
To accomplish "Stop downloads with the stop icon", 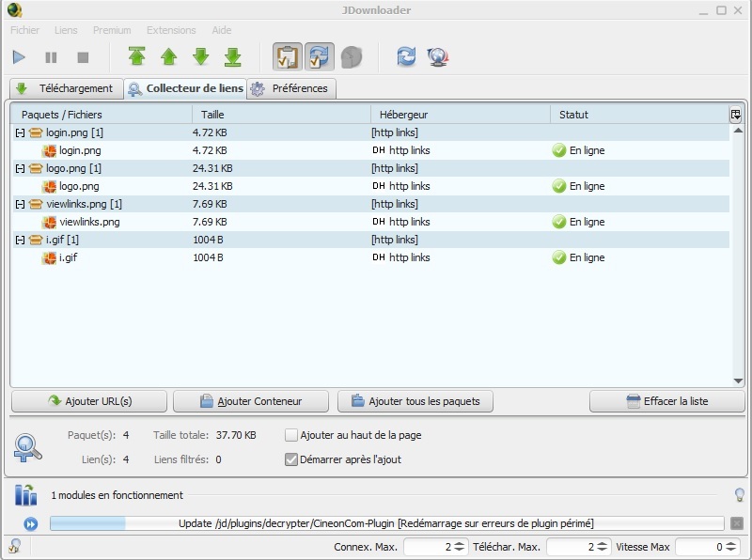I will click(x=83, y=57).
